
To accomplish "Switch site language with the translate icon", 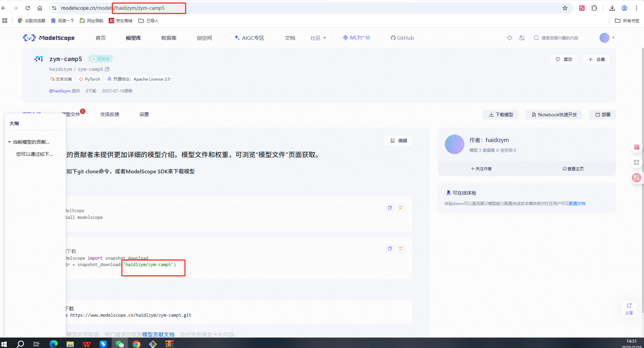I will pyautogui.click(x=522, y=38).
